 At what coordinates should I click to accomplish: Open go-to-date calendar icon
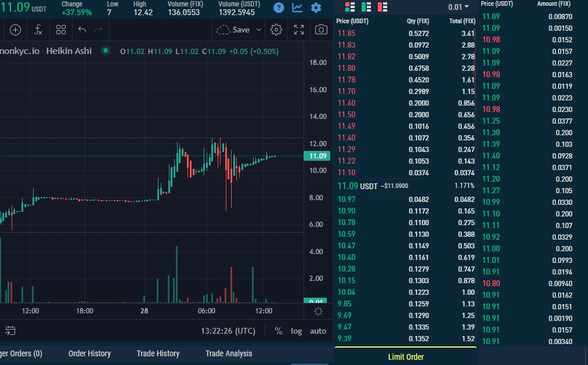click(10, 331)
